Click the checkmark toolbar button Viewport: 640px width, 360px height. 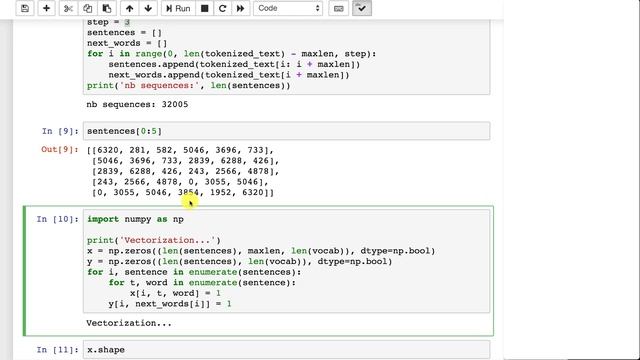pos(362,8)
